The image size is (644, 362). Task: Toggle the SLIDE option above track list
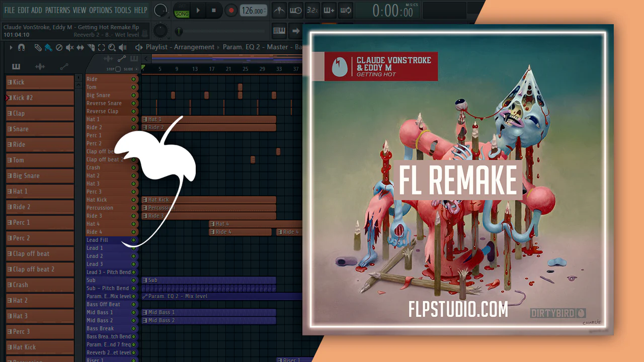136,69
